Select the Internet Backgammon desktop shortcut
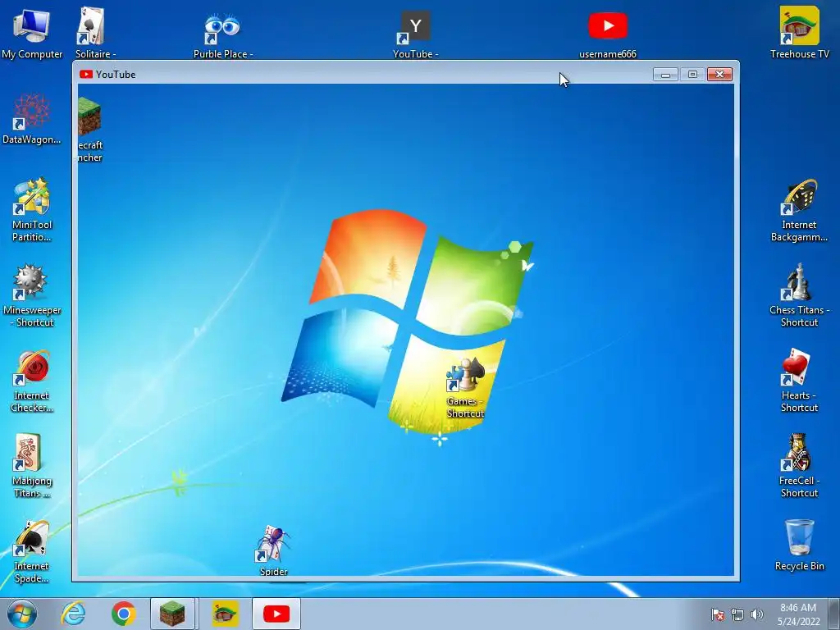This screenshot has height=630, width=840. pyautogui.click(x=799, y=210)
